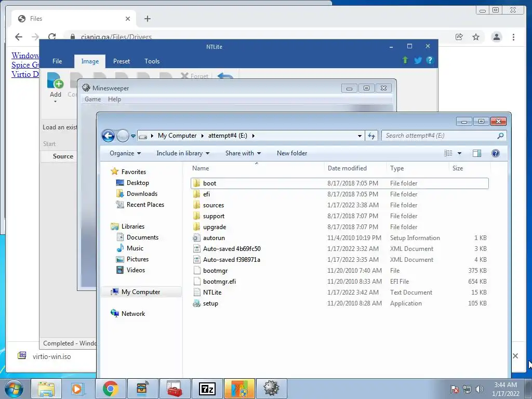532x399 pixels.
Task: Open the Windows Start menu
Action: (14, 389)
